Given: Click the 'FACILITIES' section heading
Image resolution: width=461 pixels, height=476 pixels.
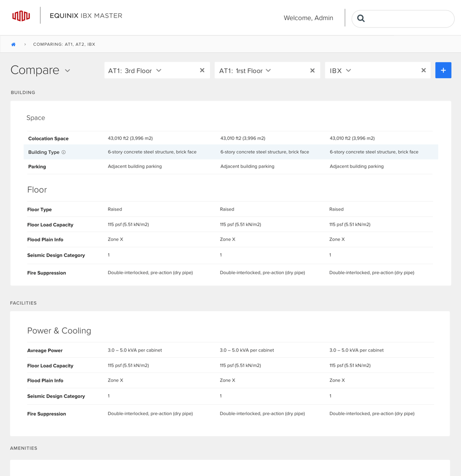Looking at the screenshot, I should coord(23,303).
